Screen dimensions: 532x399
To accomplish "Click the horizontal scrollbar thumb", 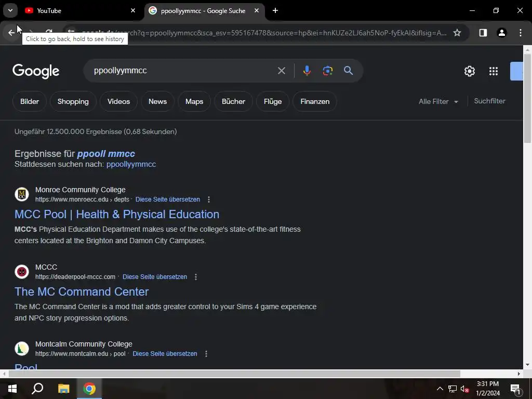I will pos(234,374).
